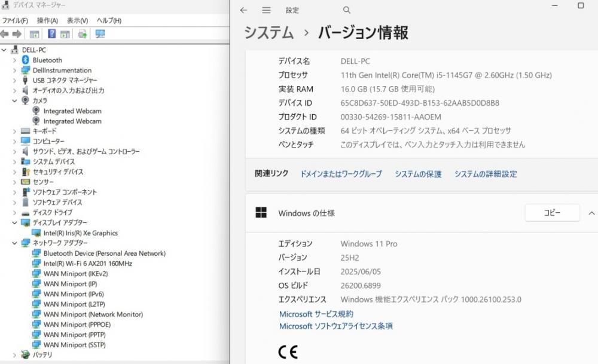Select WAN Miniport (IPv6)
Screen dimensions: 598x364
click(x=74, y=294)
